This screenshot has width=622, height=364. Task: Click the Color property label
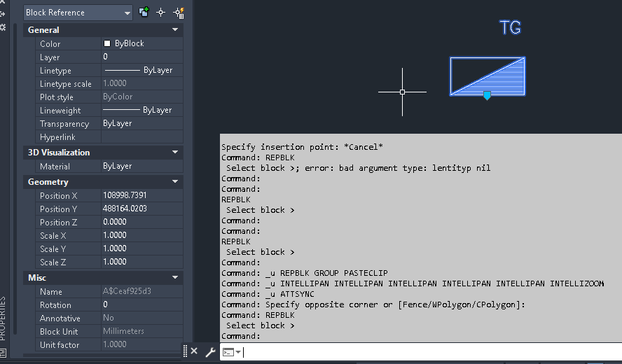point(50,44)
